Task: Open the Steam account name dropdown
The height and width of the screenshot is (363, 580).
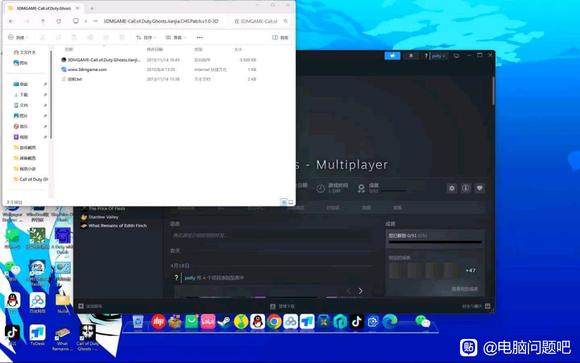Action: pyautogui.click(x=439, y=56)
